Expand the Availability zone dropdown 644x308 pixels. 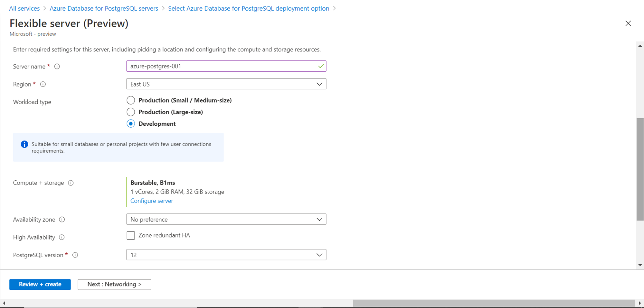(226, 220)
